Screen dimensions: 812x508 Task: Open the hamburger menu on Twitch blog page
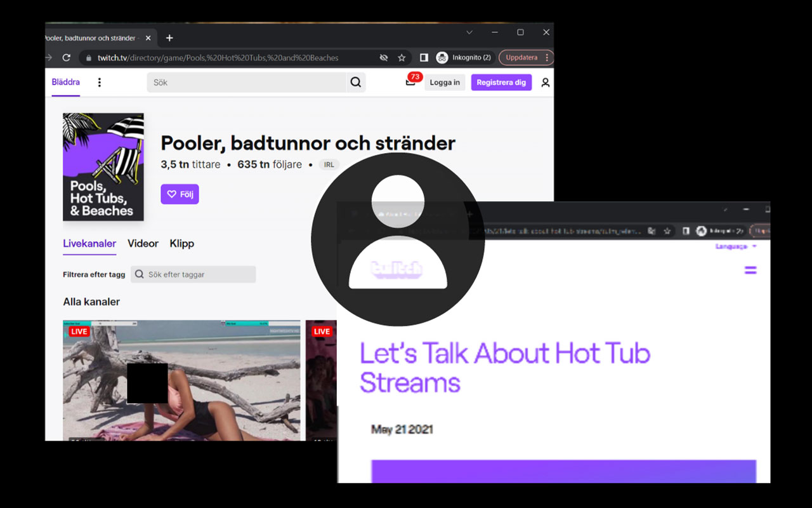[x=750, y=270]
